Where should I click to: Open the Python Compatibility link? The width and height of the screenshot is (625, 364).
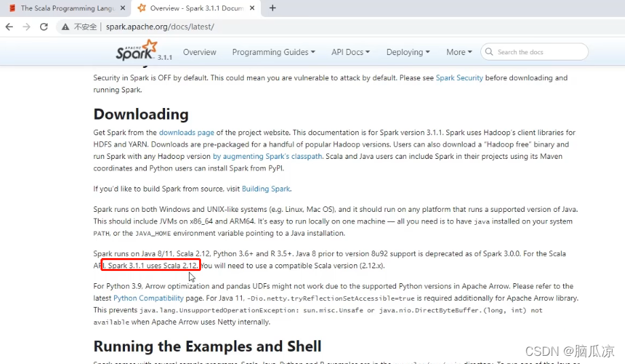click(x=148, y=298)
